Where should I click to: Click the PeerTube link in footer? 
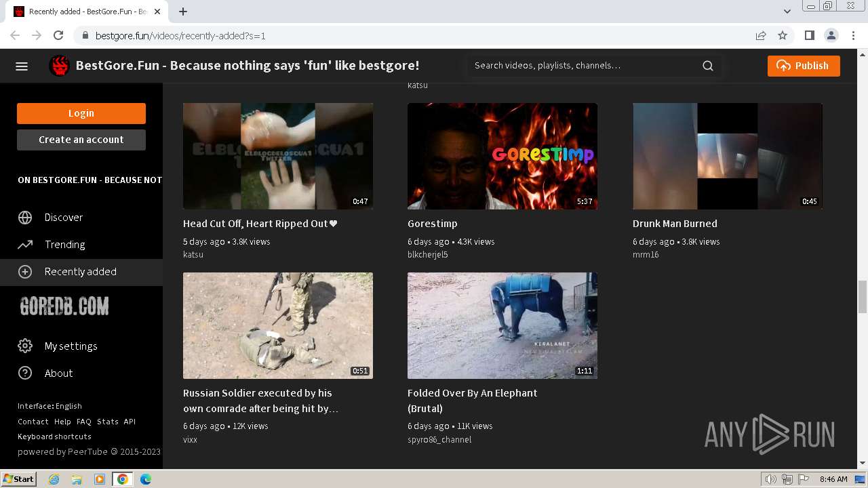click(89, 452)
